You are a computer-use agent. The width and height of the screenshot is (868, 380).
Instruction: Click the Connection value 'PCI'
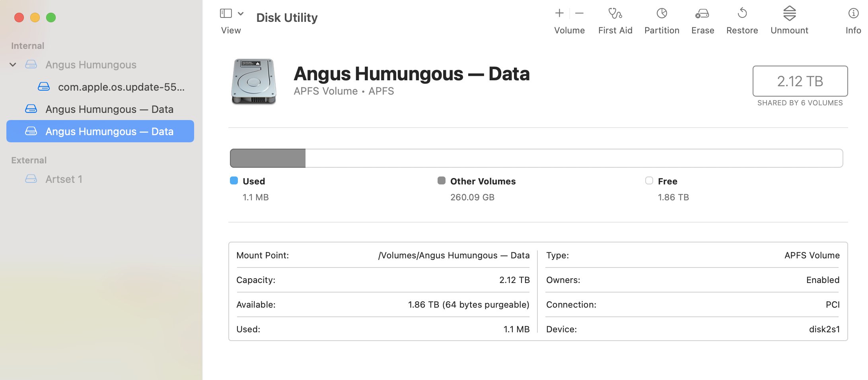coord(833,304)
